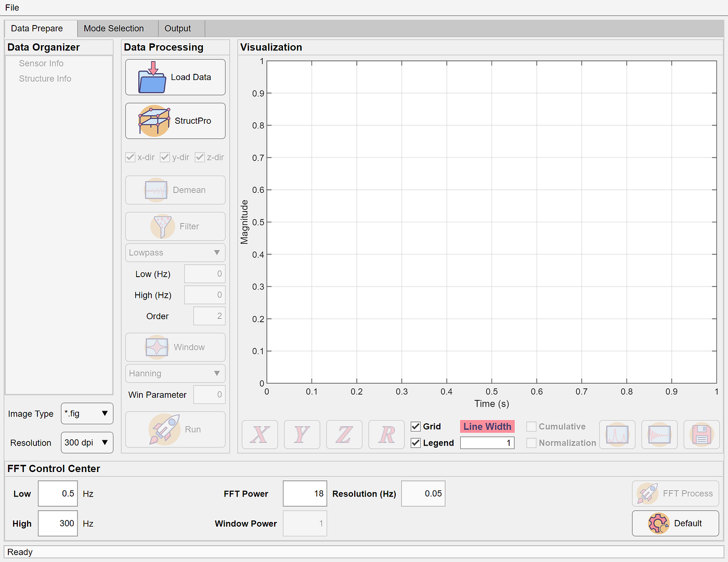Open the File menu
Screen dimensions: 728x562
click(12, 7)
